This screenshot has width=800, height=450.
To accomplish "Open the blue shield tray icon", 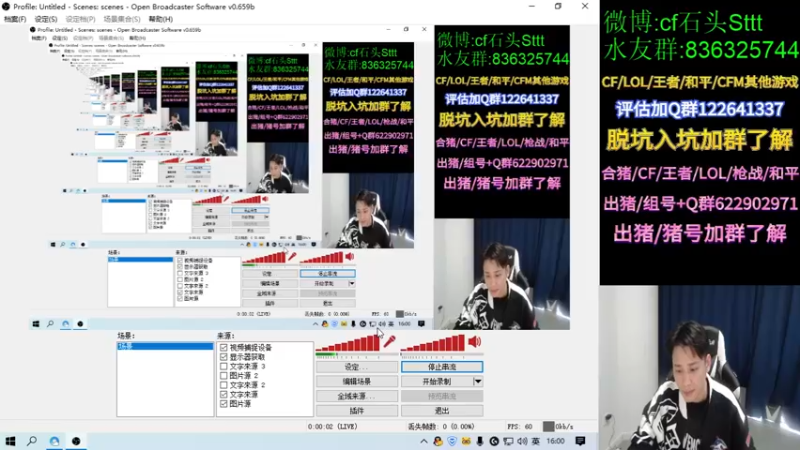I will (452, 441).
